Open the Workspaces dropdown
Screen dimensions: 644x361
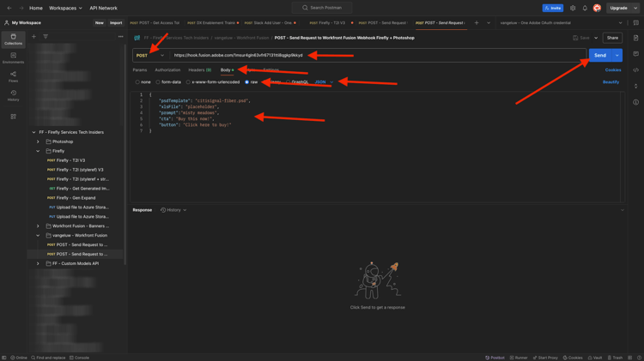(65, 8)
